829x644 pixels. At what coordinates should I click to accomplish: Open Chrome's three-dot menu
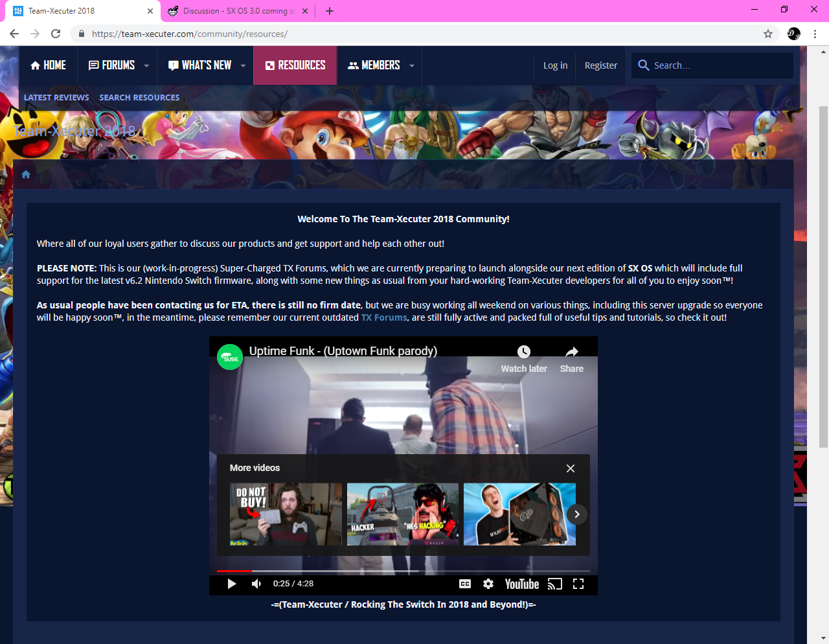815,34
